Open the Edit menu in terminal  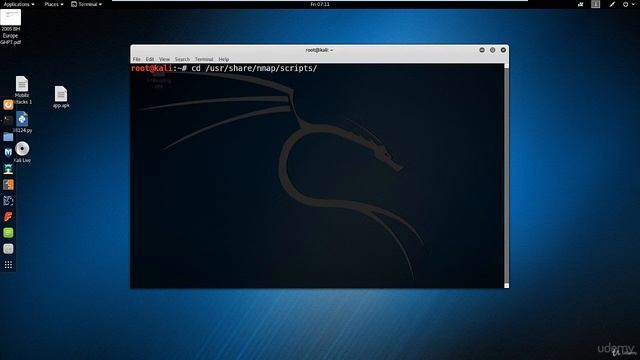pyautogui.click(x=150, y=59)
